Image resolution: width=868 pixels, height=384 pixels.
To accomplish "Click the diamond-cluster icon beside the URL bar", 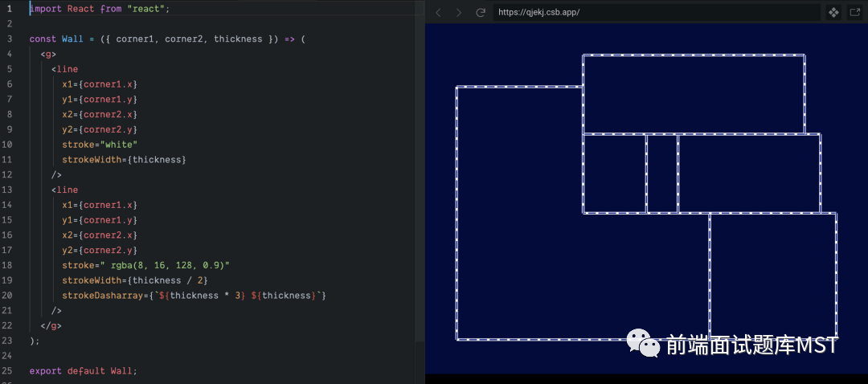I will click(x=833, y=12).
